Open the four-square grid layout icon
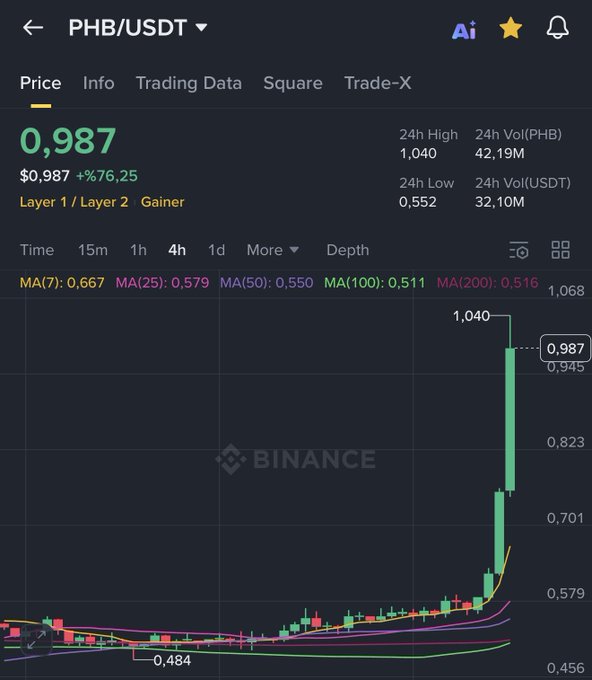The image size is (592, 680). [560, 250]
